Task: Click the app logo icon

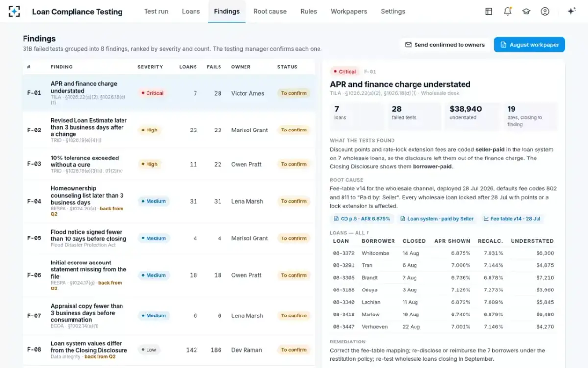Action: pyautogui.click(x=15, y=11)
